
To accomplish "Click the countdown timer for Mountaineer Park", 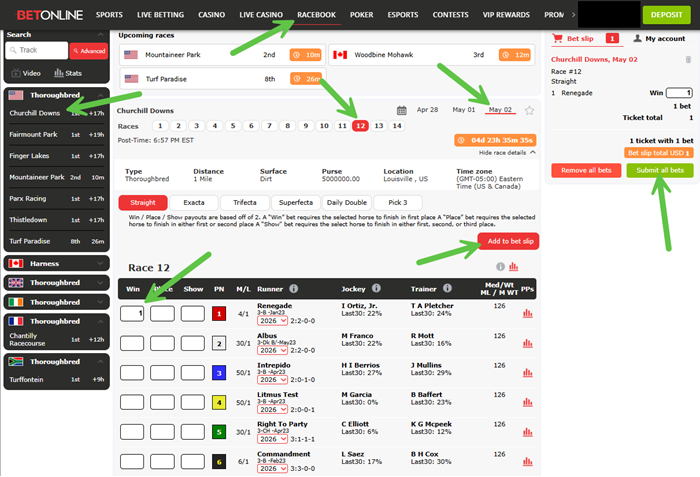I will (306, 54).
